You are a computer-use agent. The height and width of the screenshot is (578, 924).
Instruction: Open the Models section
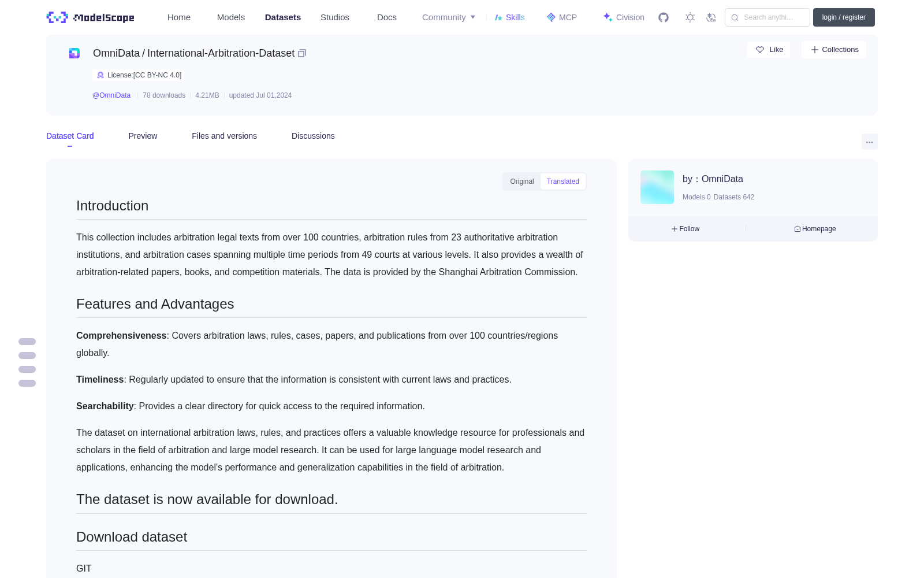point(231,17)
